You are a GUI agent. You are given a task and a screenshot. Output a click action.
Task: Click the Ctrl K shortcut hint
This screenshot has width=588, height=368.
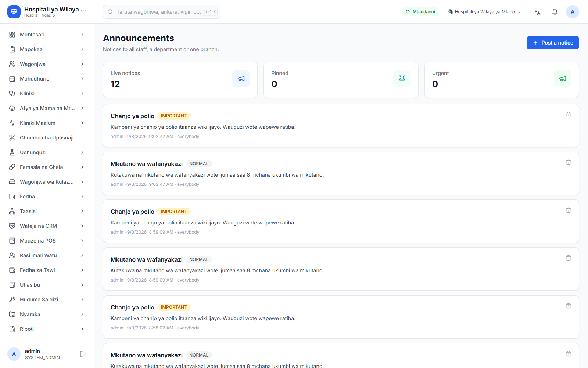[x=210, y=12]
